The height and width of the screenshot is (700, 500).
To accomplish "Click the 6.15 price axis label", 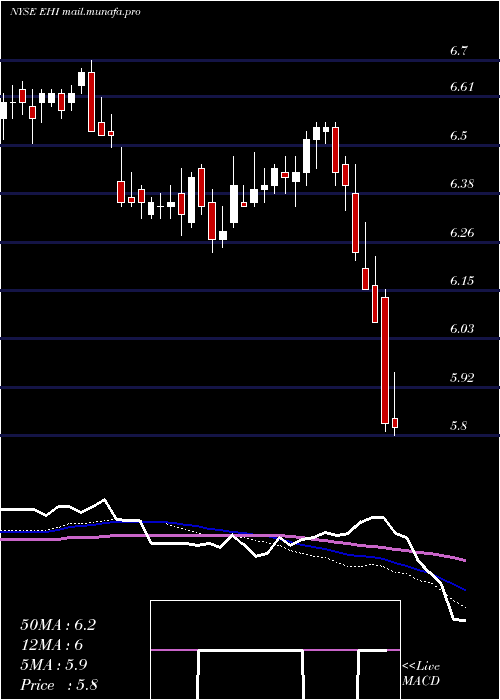I will (461, 280).
